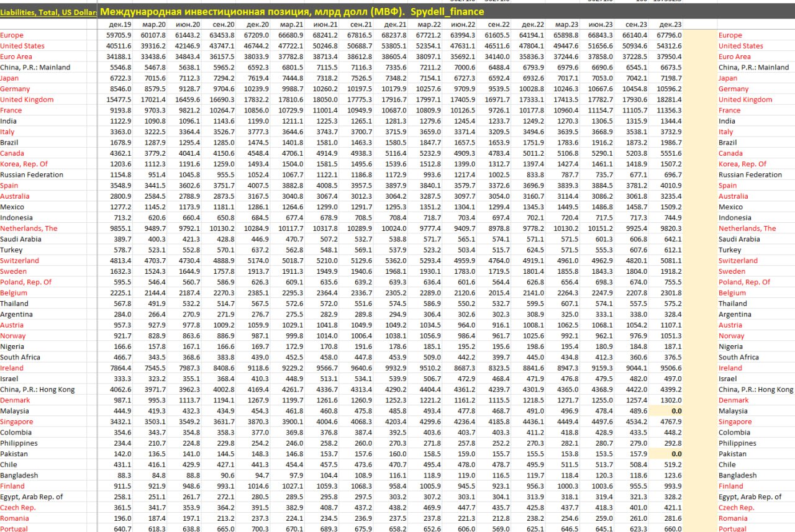The width and height of the screenshot is (795, 532).
Task: Select the Singapore label in the left column
Action: [17, 422]
